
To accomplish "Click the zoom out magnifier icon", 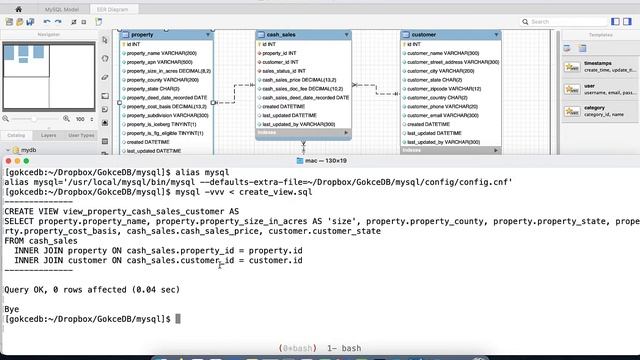I will [6, 119].
